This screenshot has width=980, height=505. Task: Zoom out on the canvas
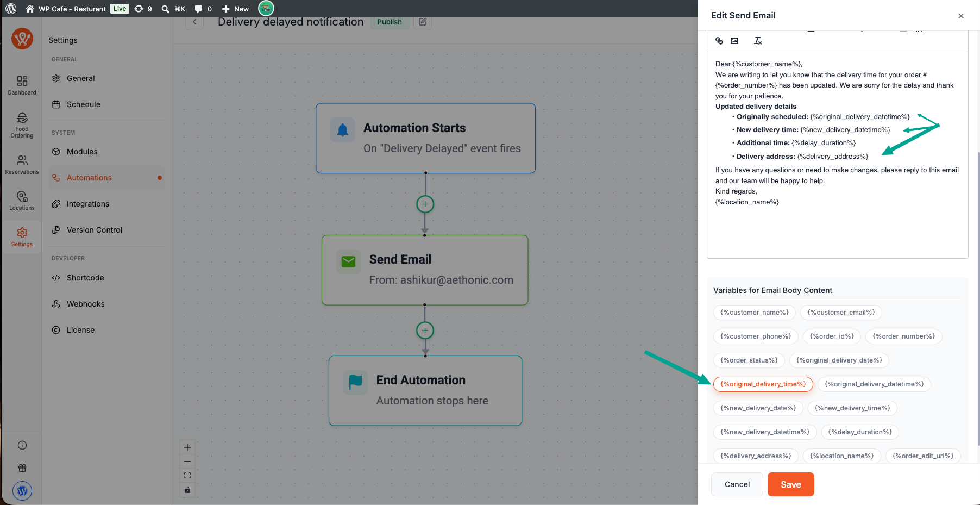point(187,462)
